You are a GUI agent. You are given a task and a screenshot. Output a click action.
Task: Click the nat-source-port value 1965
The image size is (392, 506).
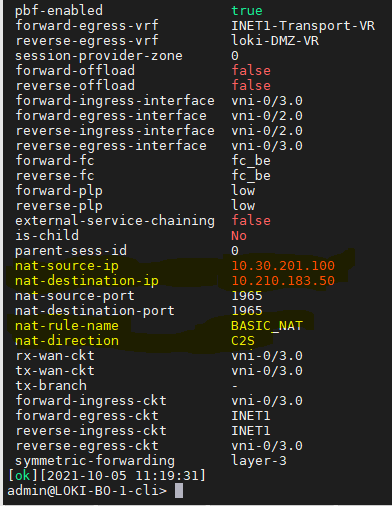(x=247, y=296)
